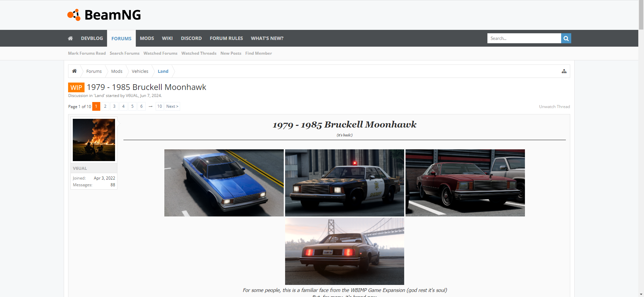This screenshot has width=644, height=297.
Task: Go to page 10
Action: tap(160, 106)
